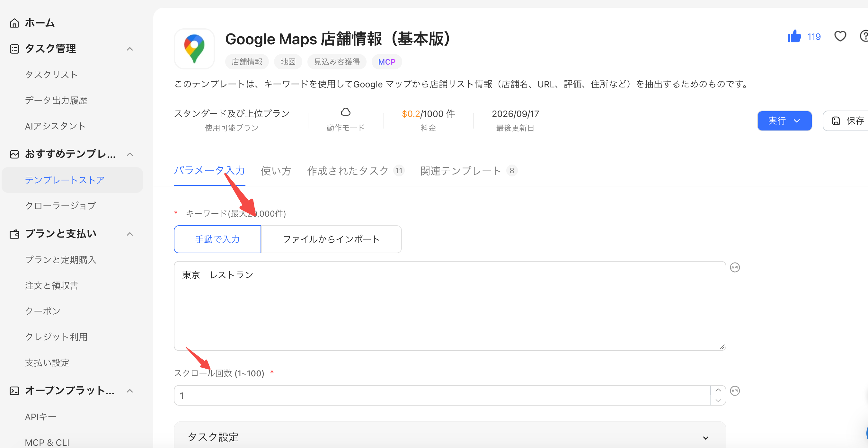Like the template with thumbs-up icon
Viewport: 868px width, 448px height.
794,36
